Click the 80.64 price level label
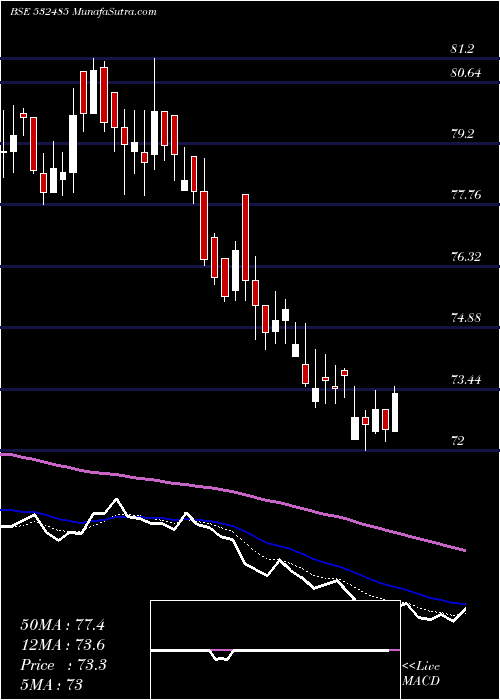 (x=466, y=72)
